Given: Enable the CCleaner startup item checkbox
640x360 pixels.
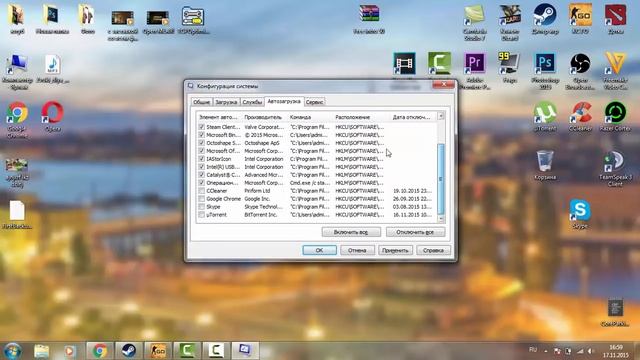Looking at the screenshot, I should point(202,191).
